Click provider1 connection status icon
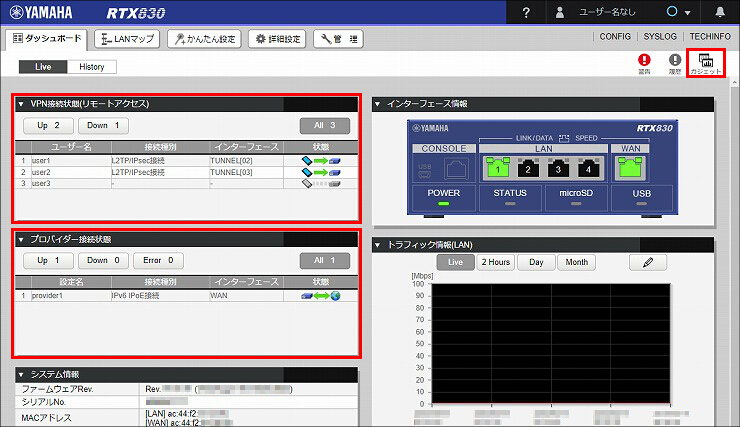 coord(320,296)
